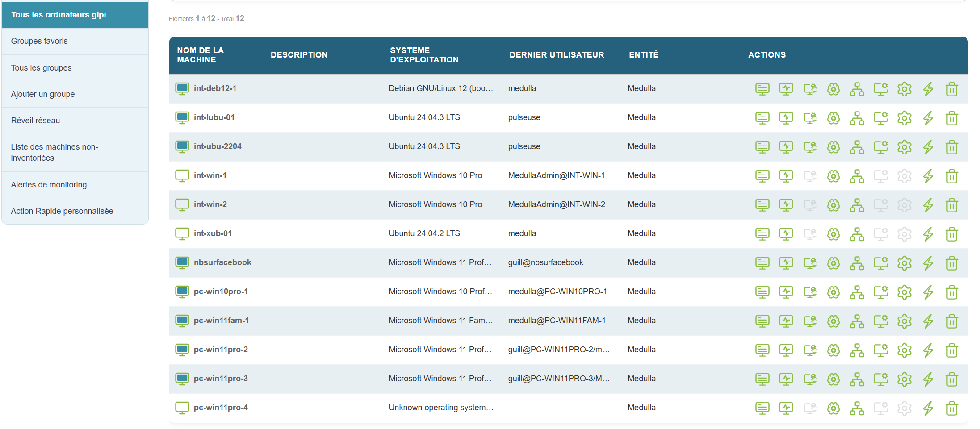Open the int-deb12-1 machine link
Image resolution: width=980 pixels, height=429 pixels.
click(x=215, y=88)
